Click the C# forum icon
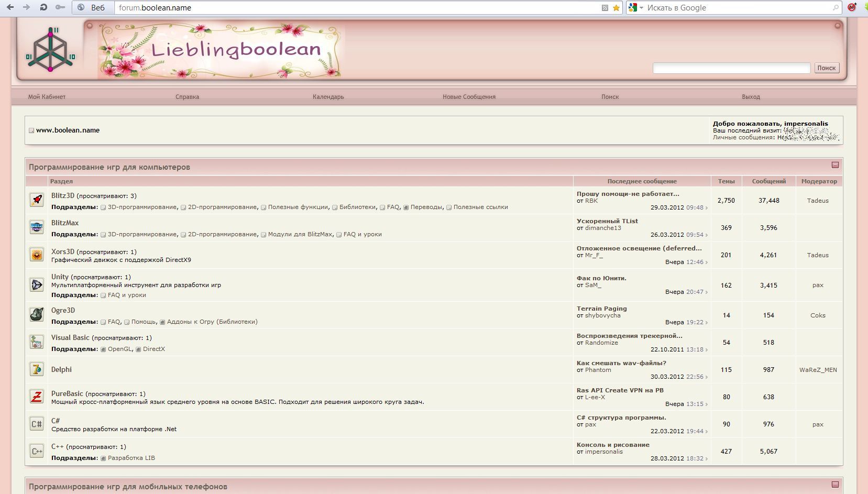 click(x=37, y=424)
